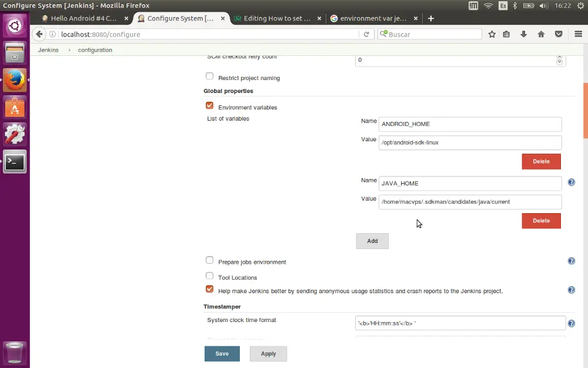This screenshot has height=368, width=588.
Task: Switch to Hello Android #4 tab
Action: point(83,18)
